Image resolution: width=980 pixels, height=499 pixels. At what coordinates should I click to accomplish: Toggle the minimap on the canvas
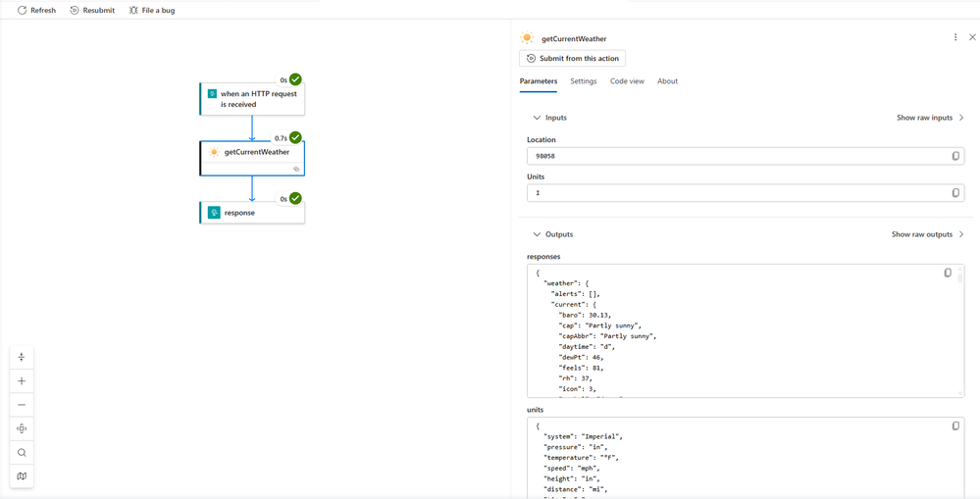pyautogui.click(x=22, y=476)
